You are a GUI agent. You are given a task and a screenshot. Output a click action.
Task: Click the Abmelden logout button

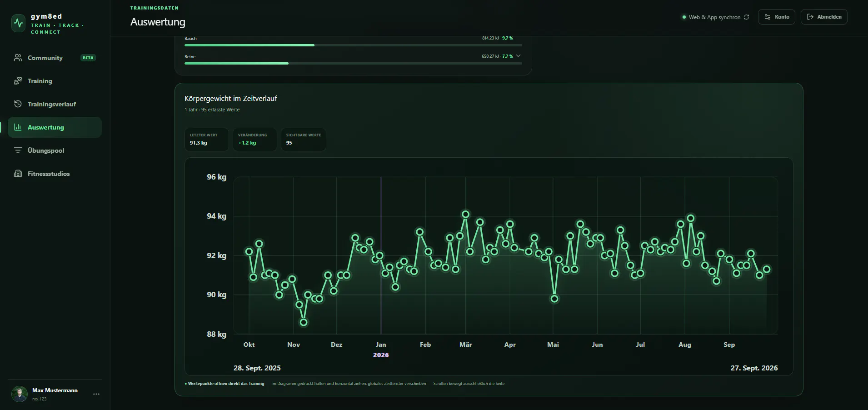(823, 17)
